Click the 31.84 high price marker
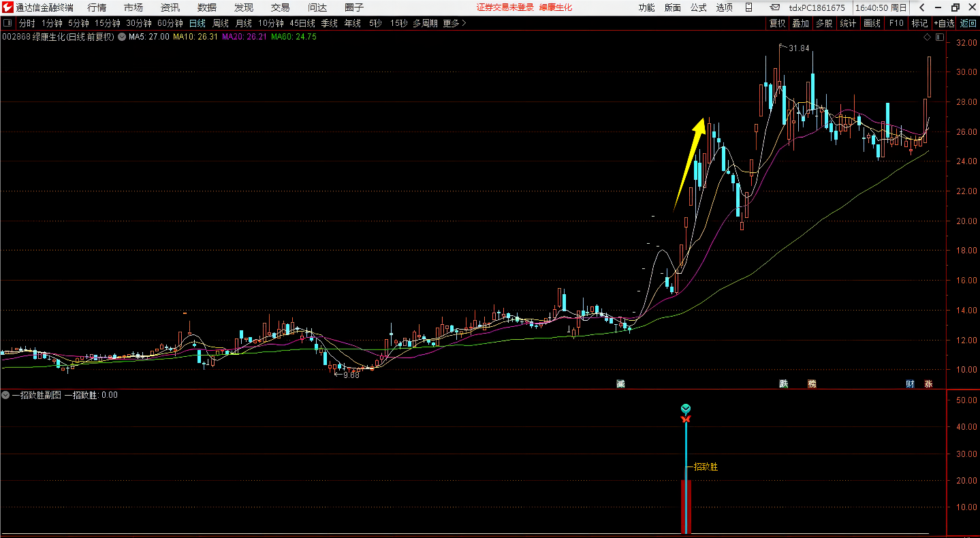 click(x=798, y=48)
